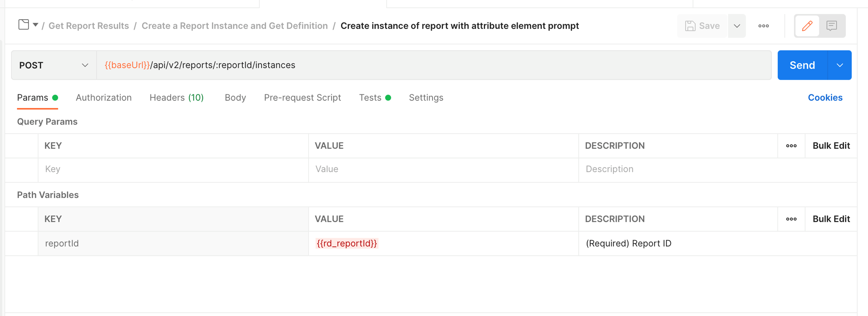Expand the breadcrumb dropdown triangle
868x316 pixels.
[36, 25]
